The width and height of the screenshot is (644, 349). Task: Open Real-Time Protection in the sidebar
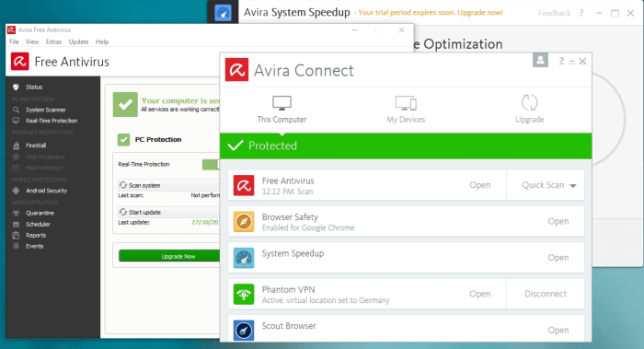[x=52, y=121]
